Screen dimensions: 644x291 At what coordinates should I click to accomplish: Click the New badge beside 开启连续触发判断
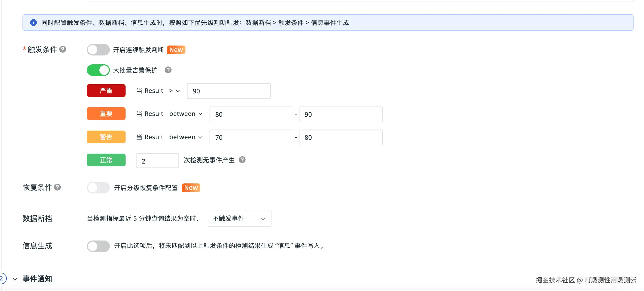176,50
